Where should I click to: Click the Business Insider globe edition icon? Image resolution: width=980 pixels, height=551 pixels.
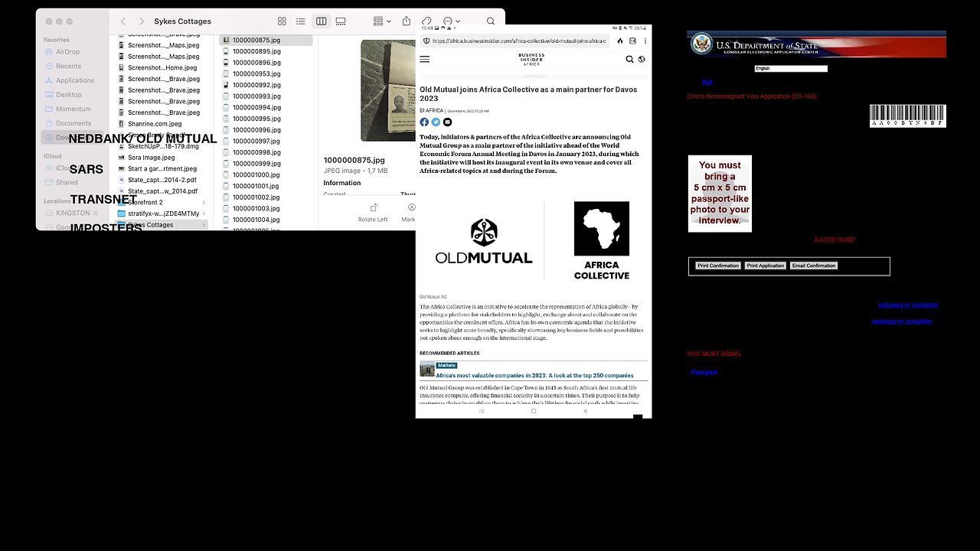click(642, 59)
